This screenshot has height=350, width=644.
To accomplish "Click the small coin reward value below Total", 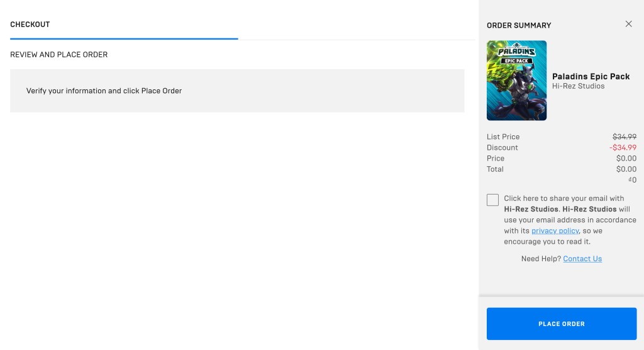I will point(633,180).
